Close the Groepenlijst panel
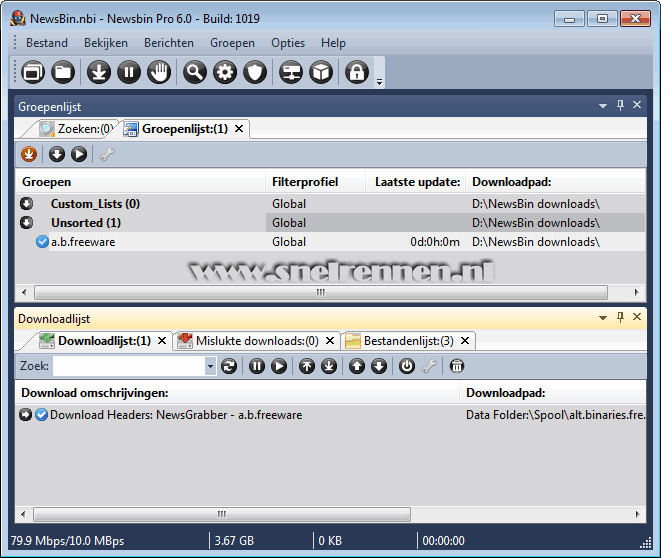 click(x=637, y=105)
